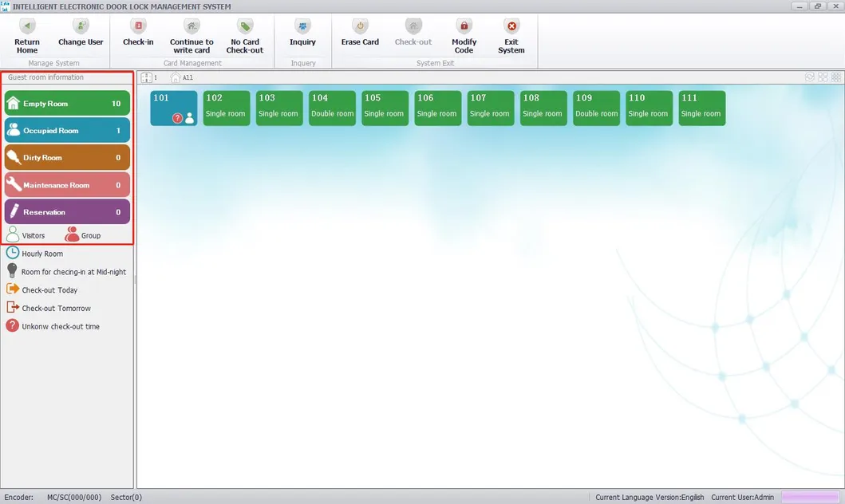This screenshot has width=845, height=504.
Task: Select the Maintenance Room filter
Action: [67, 185]
